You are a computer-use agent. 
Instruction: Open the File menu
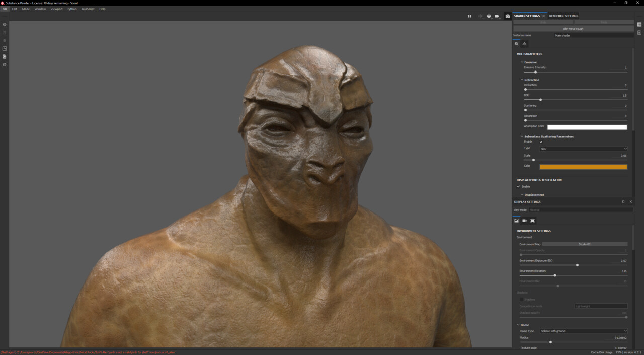click(5, 9)
